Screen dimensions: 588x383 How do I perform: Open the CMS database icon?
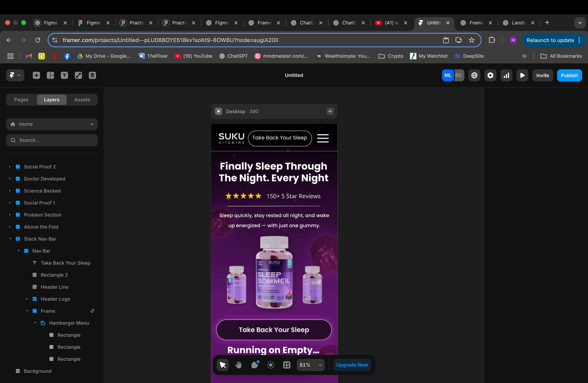pos(92,75)
